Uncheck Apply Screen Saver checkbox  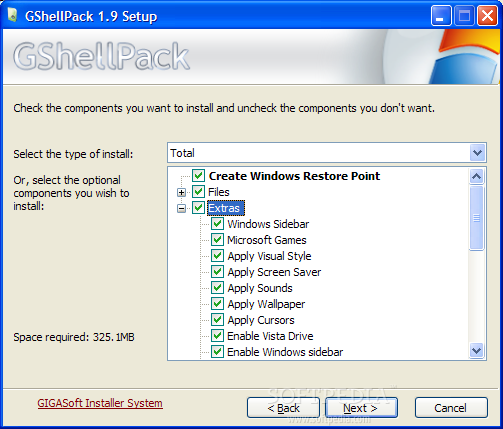coord(217,272)
